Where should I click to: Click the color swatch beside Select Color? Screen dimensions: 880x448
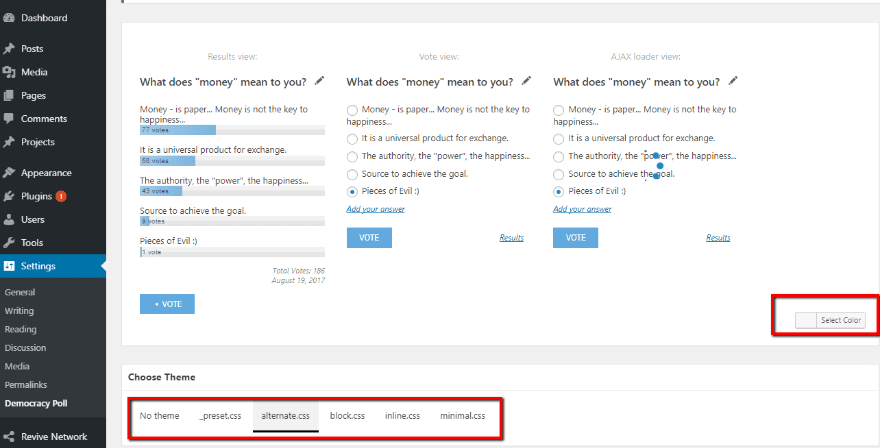[x=806, y=320]
